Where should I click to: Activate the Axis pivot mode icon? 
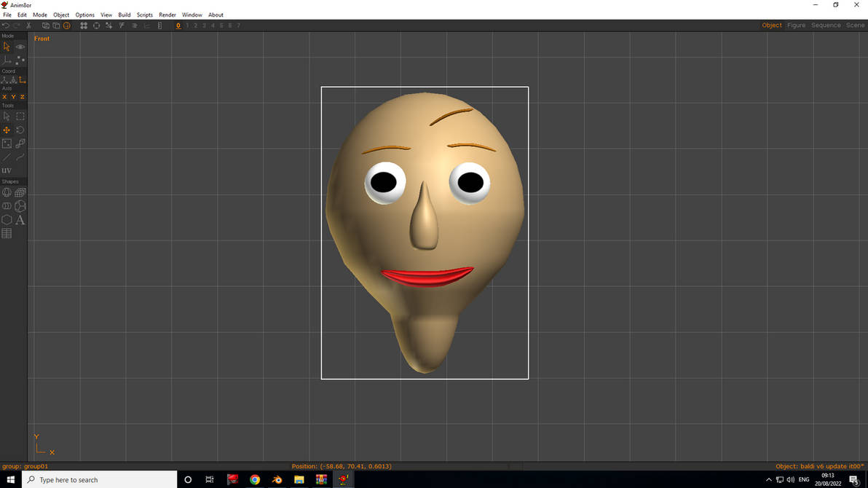click(x=7, y=60)
